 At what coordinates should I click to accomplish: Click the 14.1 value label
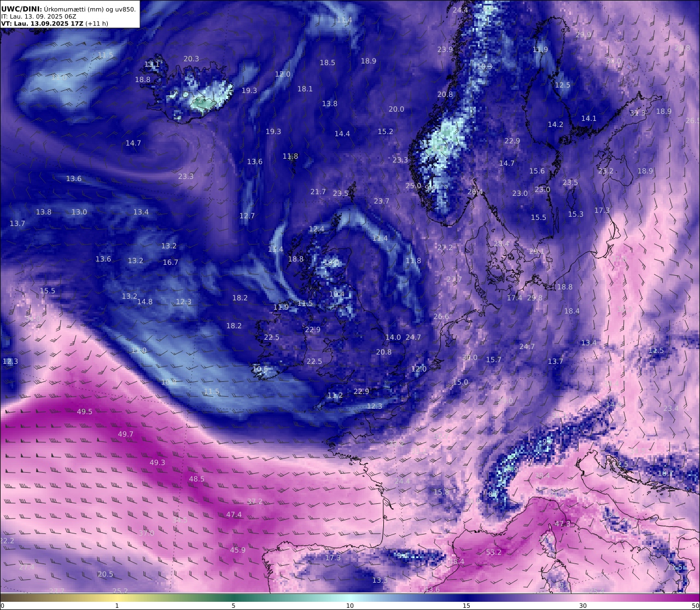(x=589, y=118)
